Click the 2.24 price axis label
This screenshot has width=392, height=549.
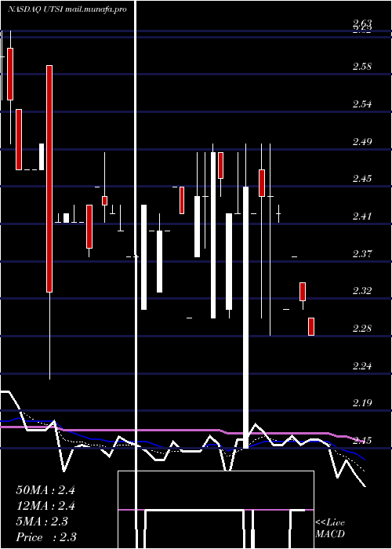click(362, 366)
